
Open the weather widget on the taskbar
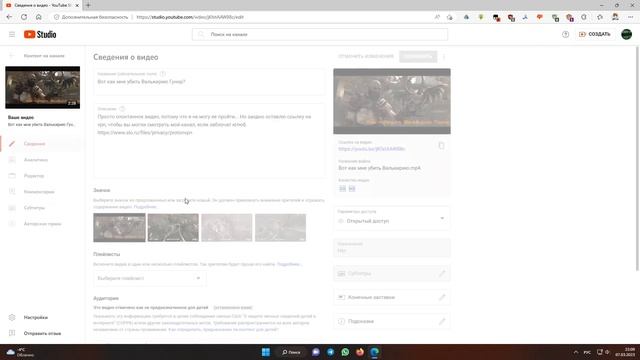point(20,352)
